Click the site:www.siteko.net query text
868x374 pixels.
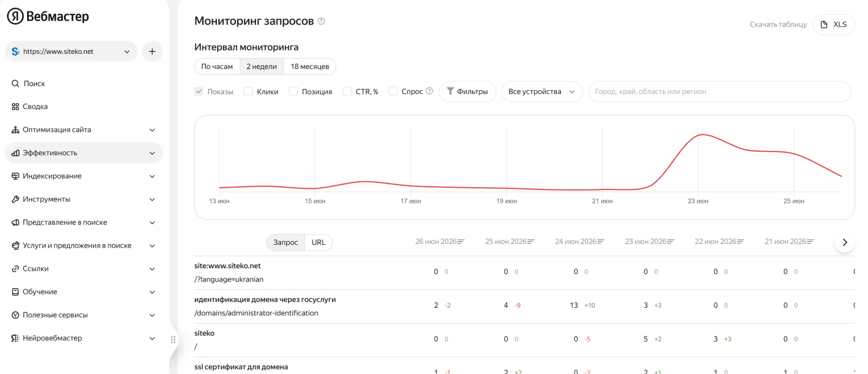[x=227, y=266]
